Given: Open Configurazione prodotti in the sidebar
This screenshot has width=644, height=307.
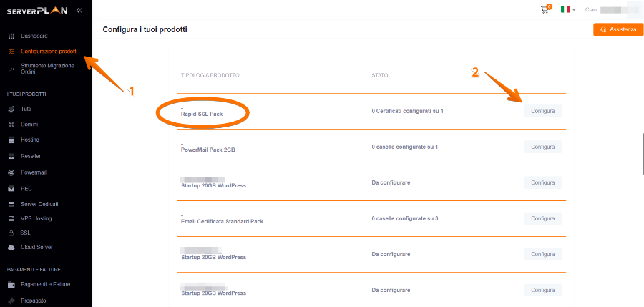Looking at the screenshot, I should [49, 52].
